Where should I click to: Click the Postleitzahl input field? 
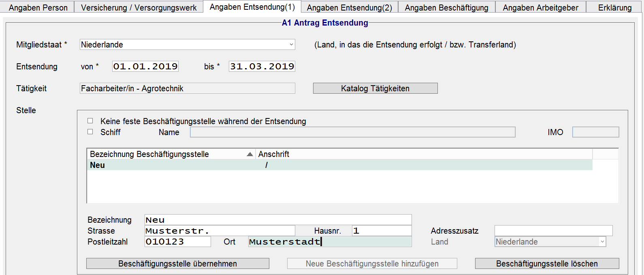[177, 242]
